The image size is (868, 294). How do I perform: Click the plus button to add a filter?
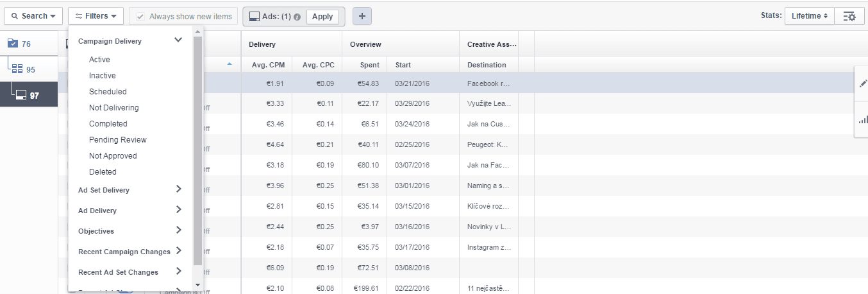tap(362, 16)
